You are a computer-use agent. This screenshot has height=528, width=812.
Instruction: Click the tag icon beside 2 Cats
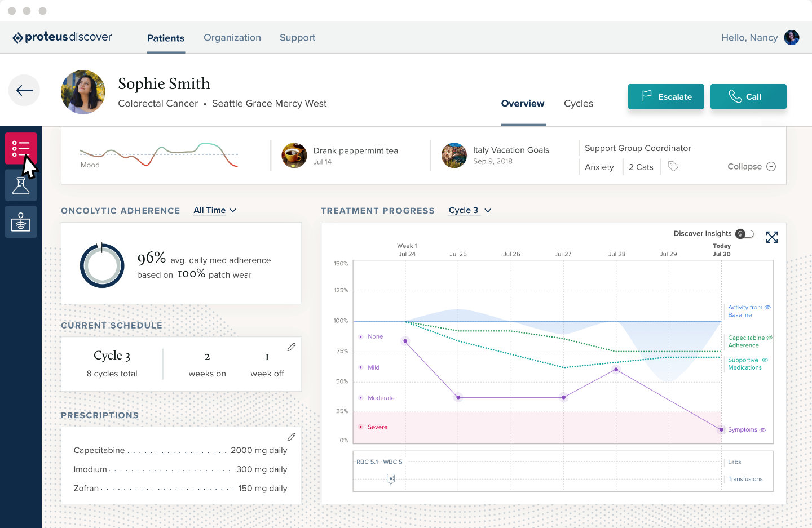point(673,166)
